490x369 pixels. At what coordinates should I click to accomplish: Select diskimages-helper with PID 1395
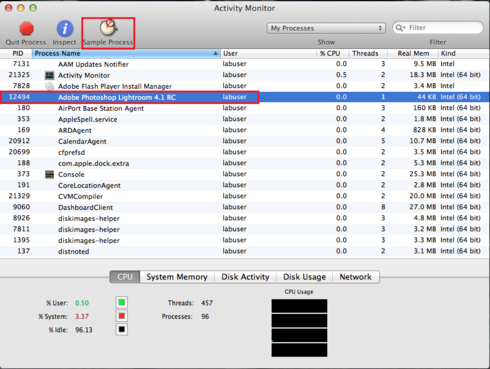point(245,240)
